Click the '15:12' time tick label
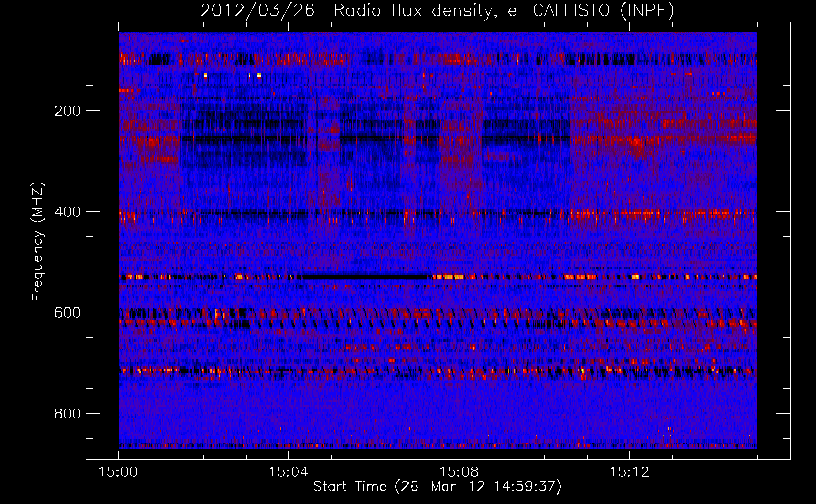Screen dimensions: 816x504 pos(629,472)
